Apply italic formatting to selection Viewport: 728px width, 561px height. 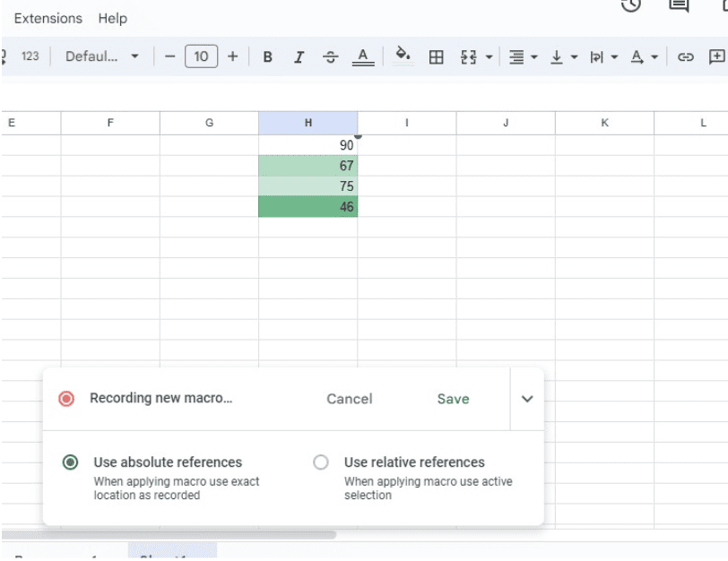pos(299,56)
